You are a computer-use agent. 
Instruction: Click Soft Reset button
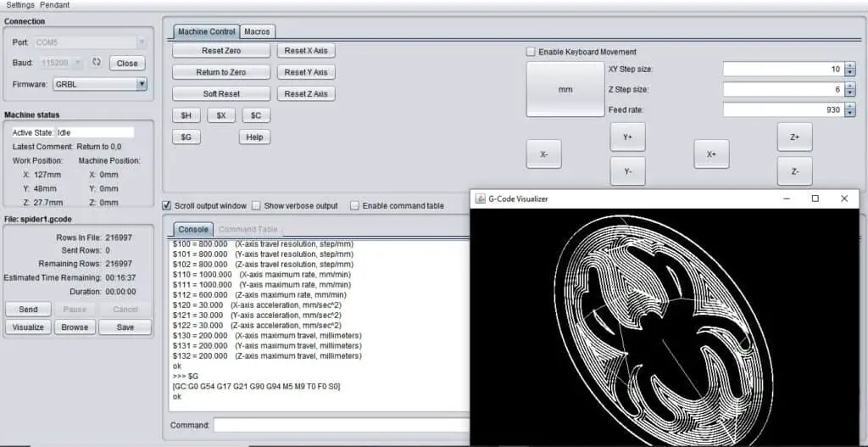point(221,93)
